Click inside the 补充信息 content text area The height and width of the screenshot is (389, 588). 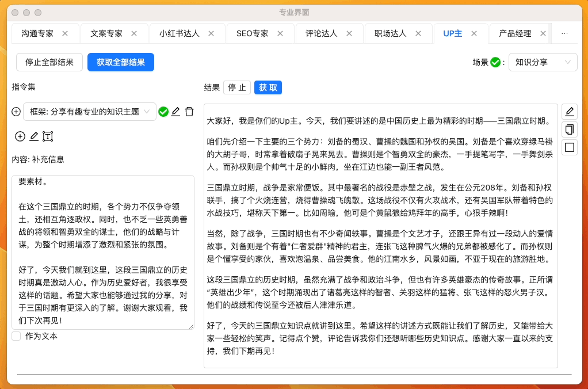coord(103,252)
